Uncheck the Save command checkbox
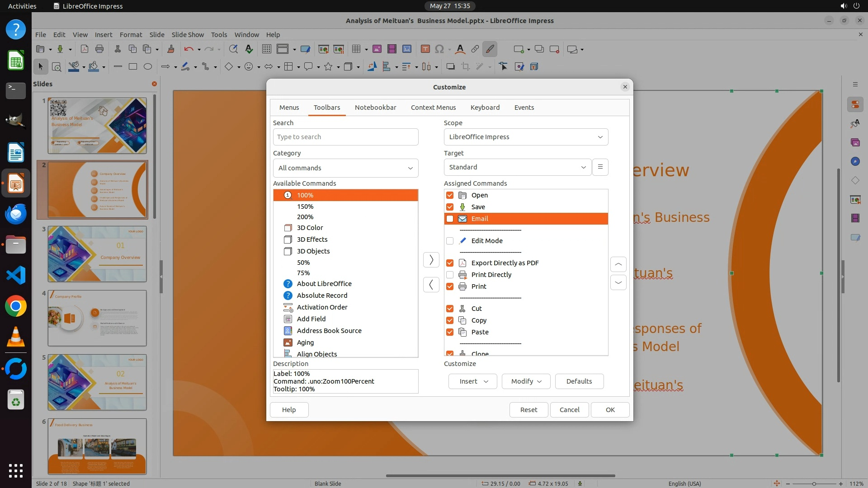This screenshot has height=488, width=868. click(450, 207)
